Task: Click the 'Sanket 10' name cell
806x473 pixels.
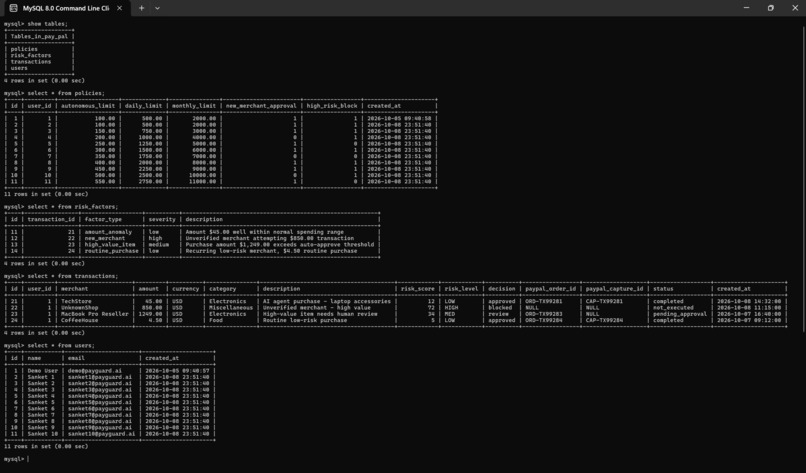Action: 43,434
